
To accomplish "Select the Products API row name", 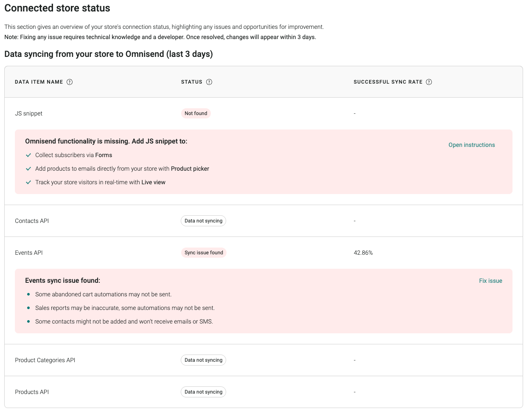I will (32, 392).
